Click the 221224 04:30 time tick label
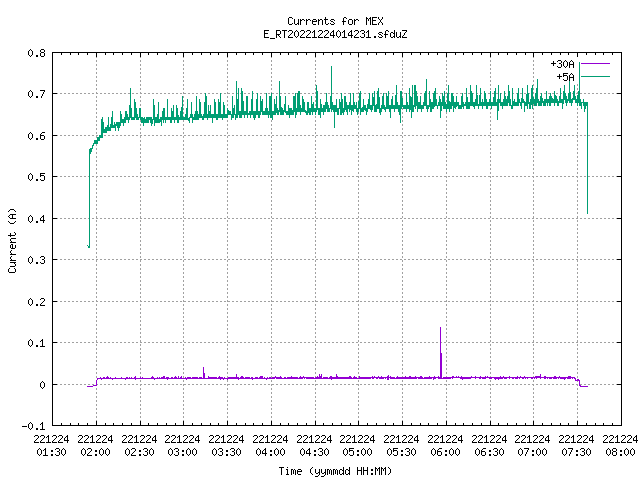640x480 pixels. click(314, 445)
